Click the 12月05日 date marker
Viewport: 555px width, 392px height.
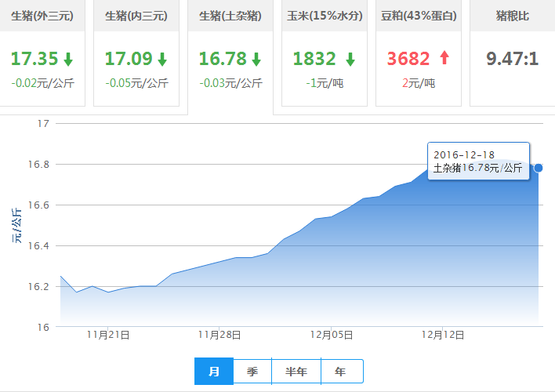click(x=331, y=335)
